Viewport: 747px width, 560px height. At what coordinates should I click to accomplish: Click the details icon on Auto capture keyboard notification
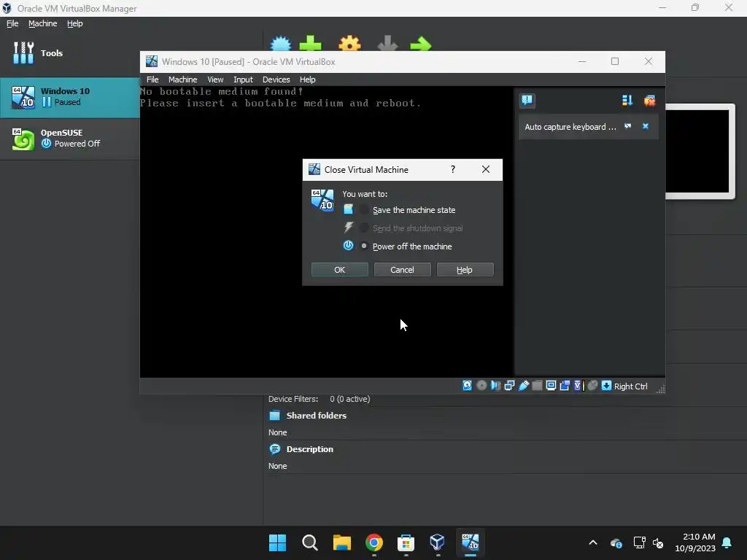(x=627, y=126)
